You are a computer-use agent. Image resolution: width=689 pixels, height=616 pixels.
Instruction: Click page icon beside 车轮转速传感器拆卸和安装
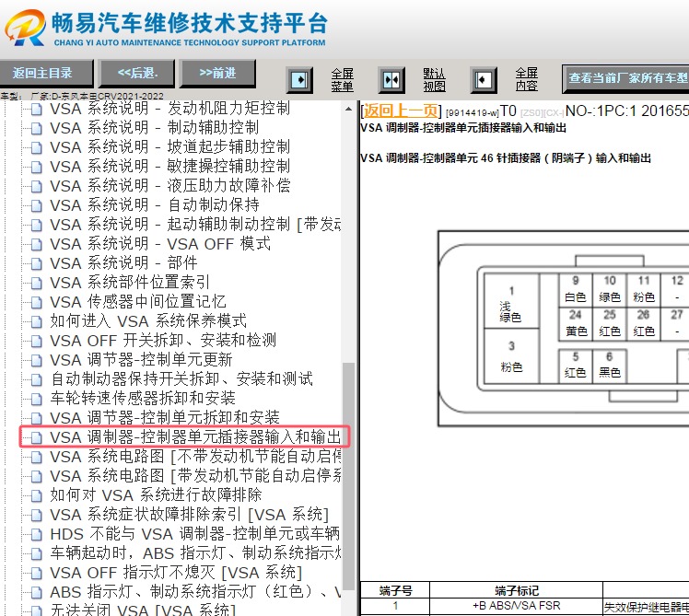(37, 399)
